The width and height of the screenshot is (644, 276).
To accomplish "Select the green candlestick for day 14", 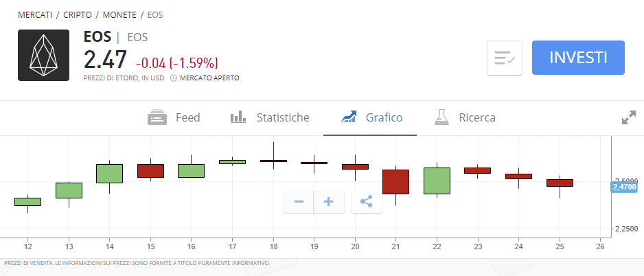I will click(x=110, y=173).
